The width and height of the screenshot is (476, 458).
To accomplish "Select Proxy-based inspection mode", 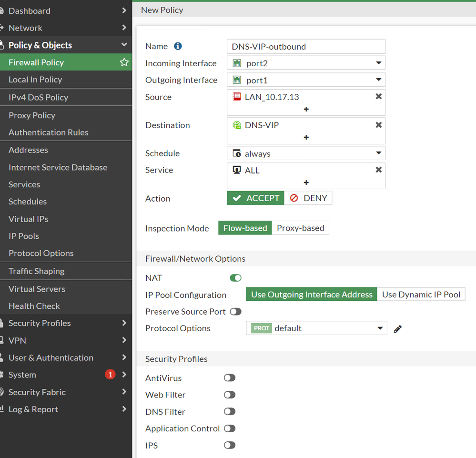I will pyautogui.click(x=300, y=228).
